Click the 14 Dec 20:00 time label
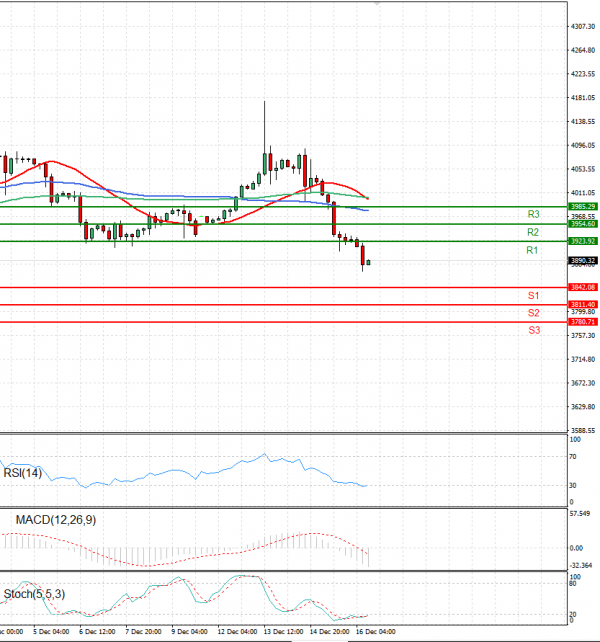The width and height of the screenshot is (600, 642). [x=330, y=632]
